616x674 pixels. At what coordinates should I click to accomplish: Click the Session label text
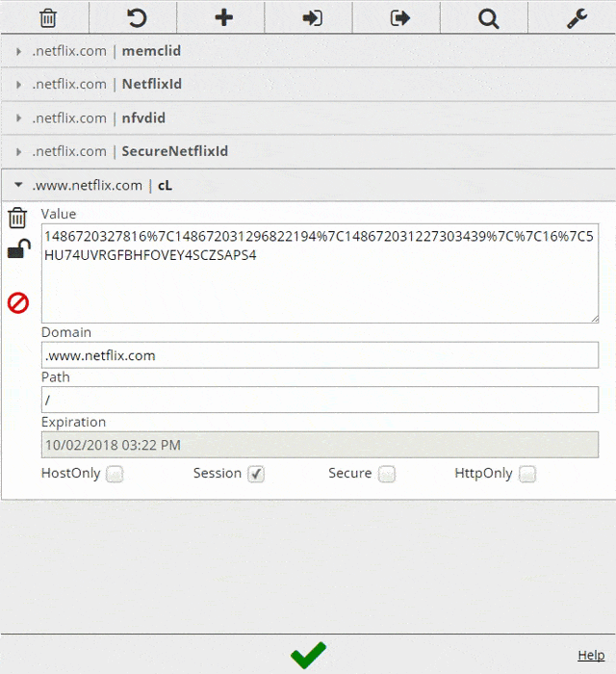(x=218, y=474)
